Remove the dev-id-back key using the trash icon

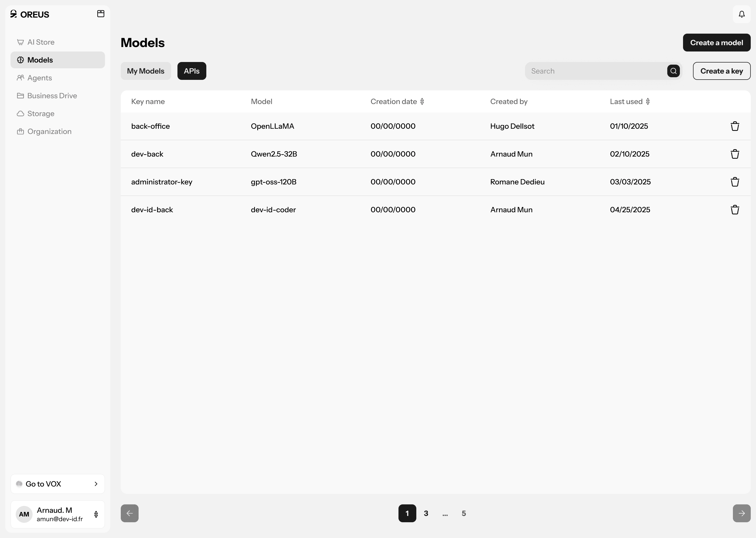(735, 210)
